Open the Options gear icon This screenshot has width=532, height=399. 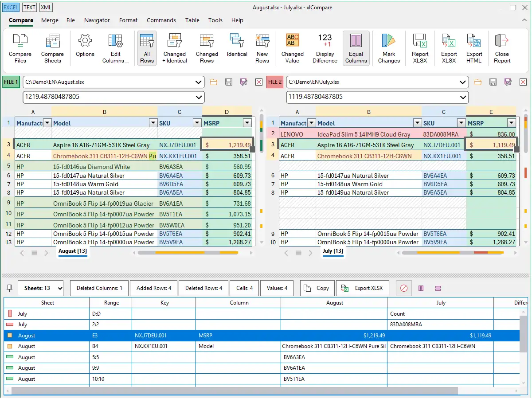(85, 45)
